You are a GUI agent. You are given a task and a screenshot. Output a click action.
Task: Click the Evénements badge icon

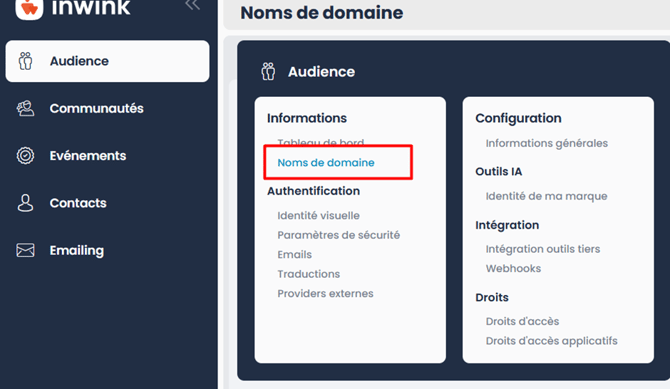25,156
